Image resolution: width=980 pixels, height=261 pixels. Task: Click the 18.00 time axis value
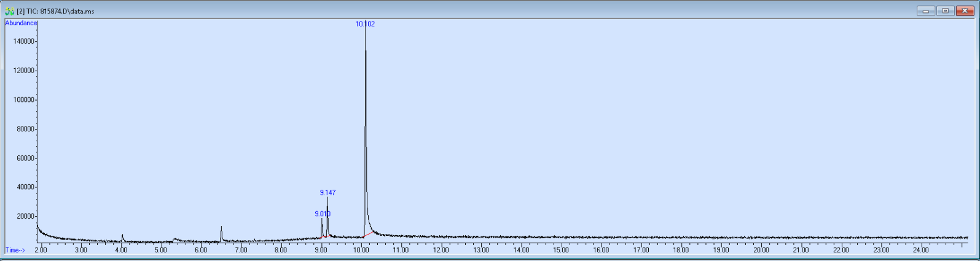click(681, 250)
